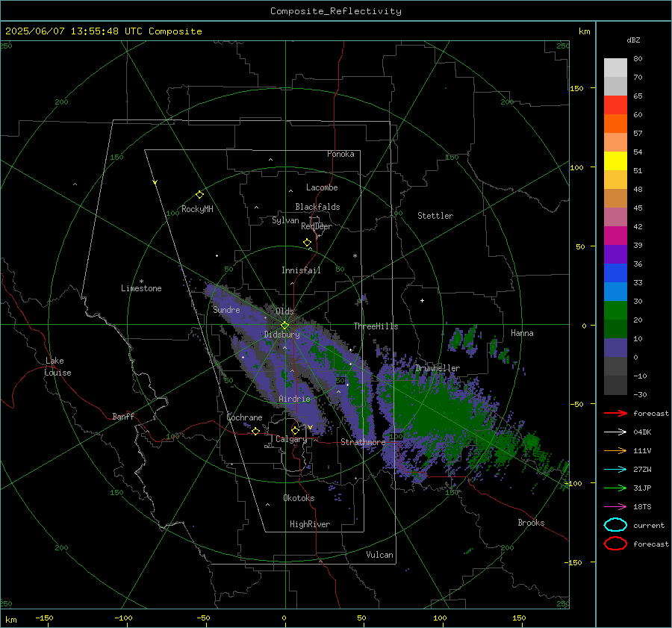The image size is (672, 628).
Task: Click the HighRiver map label
Action: [x=310, y=524]
